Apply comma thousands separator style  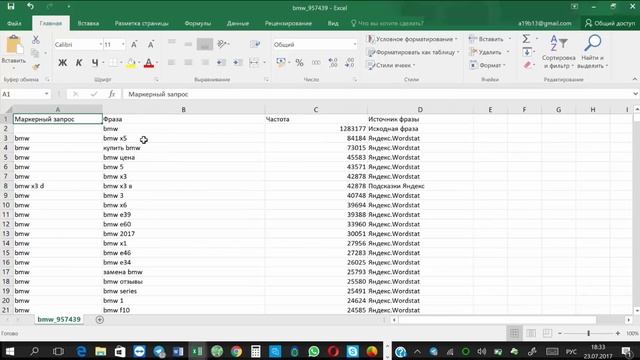(x=316, y=63)
